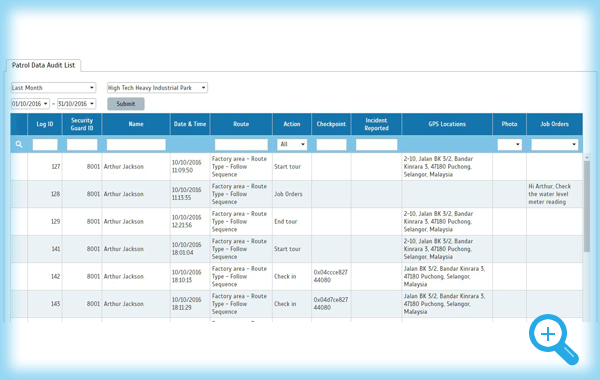
Task: Expand the end date 31/10/2016 picker
Action: coord(77,104)
